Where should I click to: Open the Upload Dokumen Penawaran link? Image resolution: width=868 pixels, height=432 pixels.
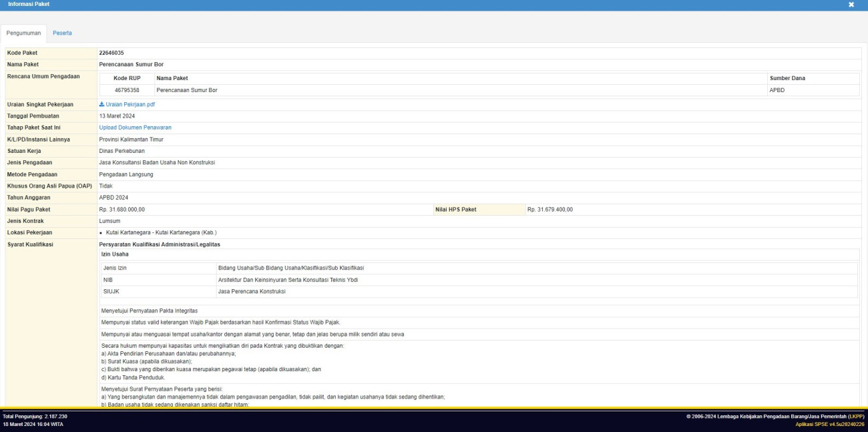tap(135, 128)
